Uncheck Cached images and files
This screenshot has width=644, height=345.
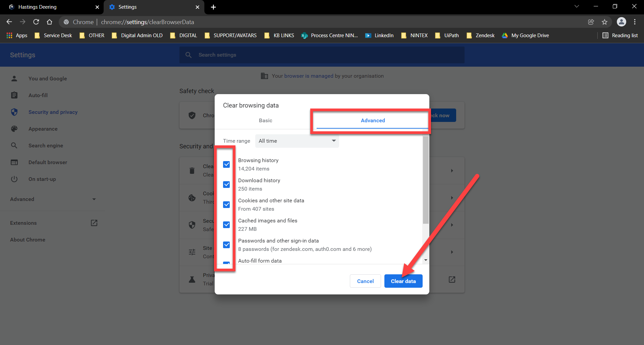pyautogui.click(x=226, y=225)
